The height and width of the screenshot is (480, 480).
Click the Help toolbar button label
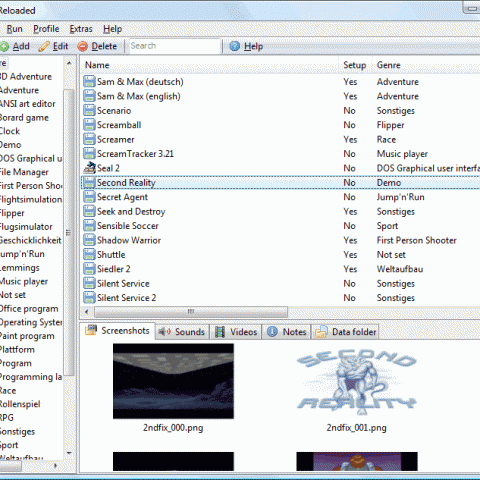point(253,46)
